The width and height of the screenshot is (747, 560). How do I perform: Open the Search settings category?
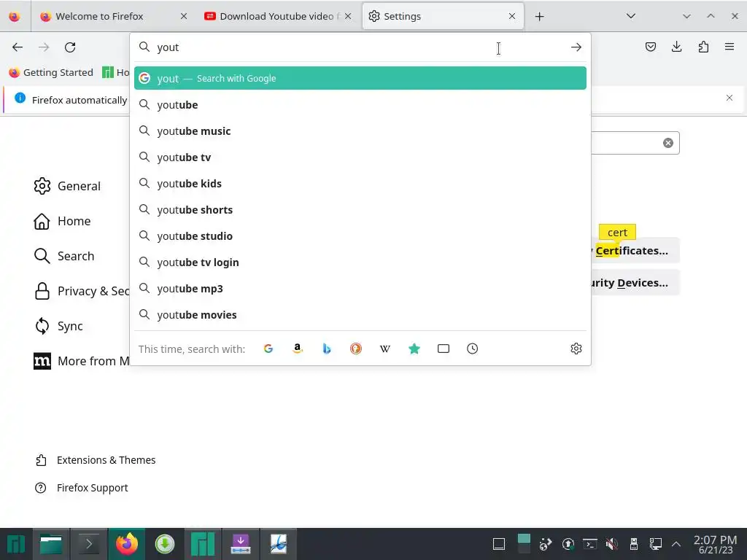tap(64, 256)
